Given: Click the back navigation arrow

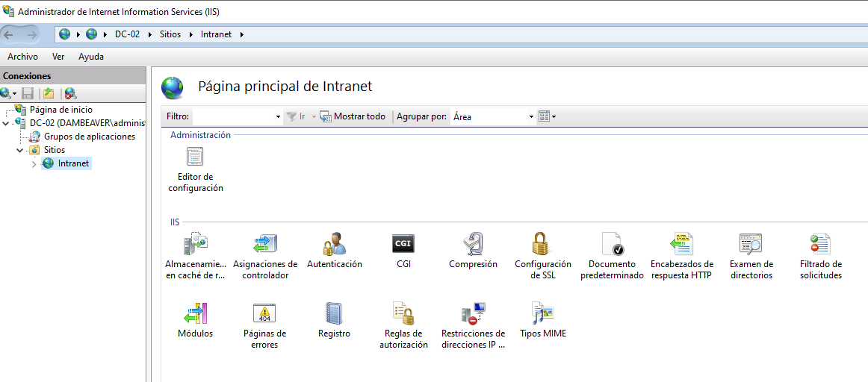Looking at the screenshot, I should click(9, 34).
